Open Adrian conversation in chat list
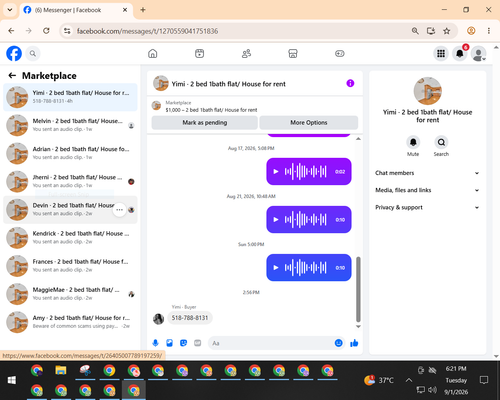This screenshot has height=400, width=500. tap(70, 153)
